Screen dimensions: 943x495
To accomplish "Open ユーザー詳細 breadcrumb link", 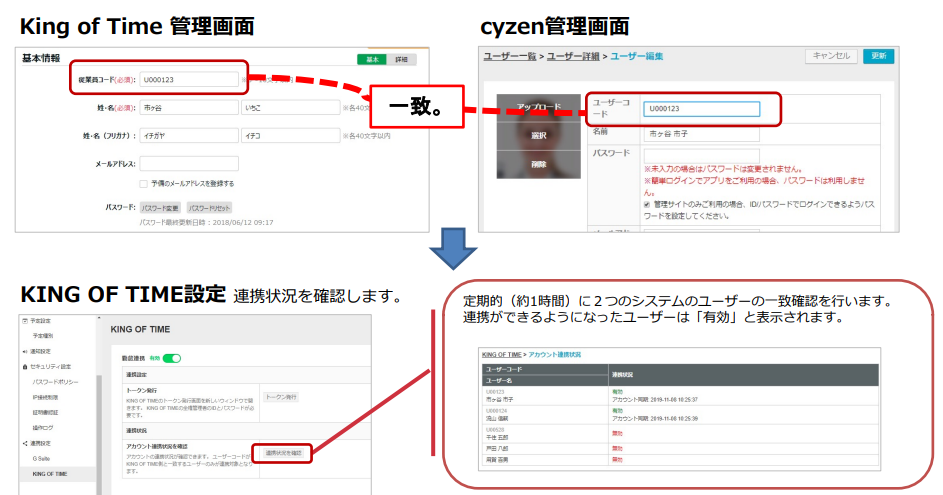I will click(x=573, y=56).
